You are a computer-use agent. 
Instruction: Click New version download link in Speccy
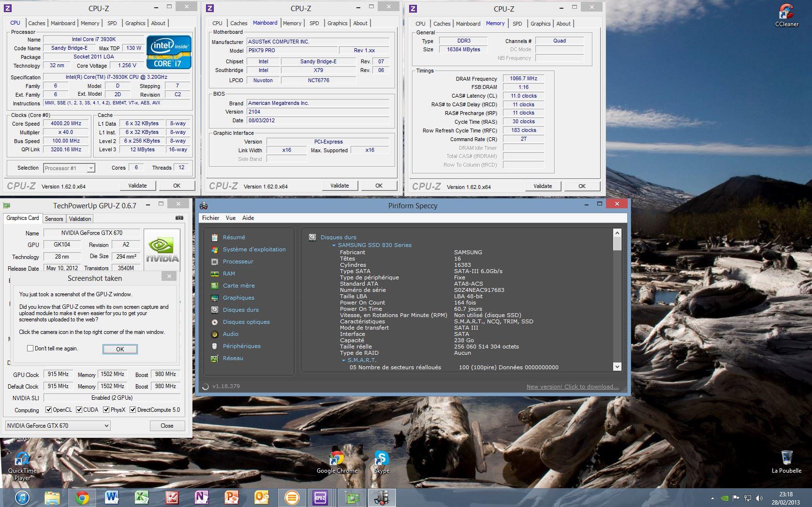coord(572,387)
